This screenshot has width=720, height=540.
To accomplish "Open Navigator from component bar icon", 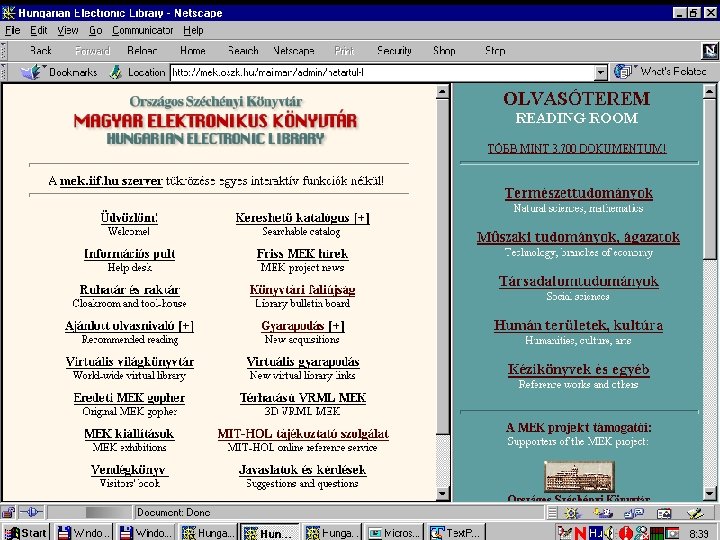I will click(573, 513).
